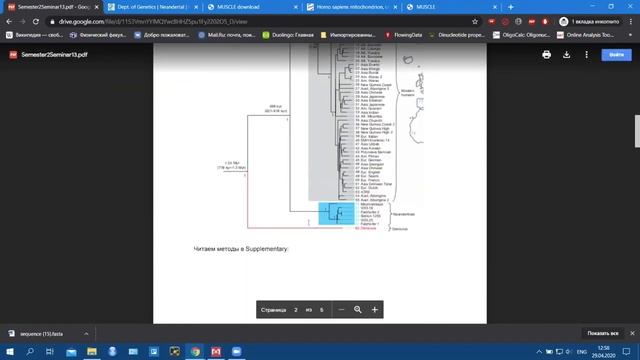Open the OligoCalc bookmark
Screen dimensions: 640x360
pos(521,35)
